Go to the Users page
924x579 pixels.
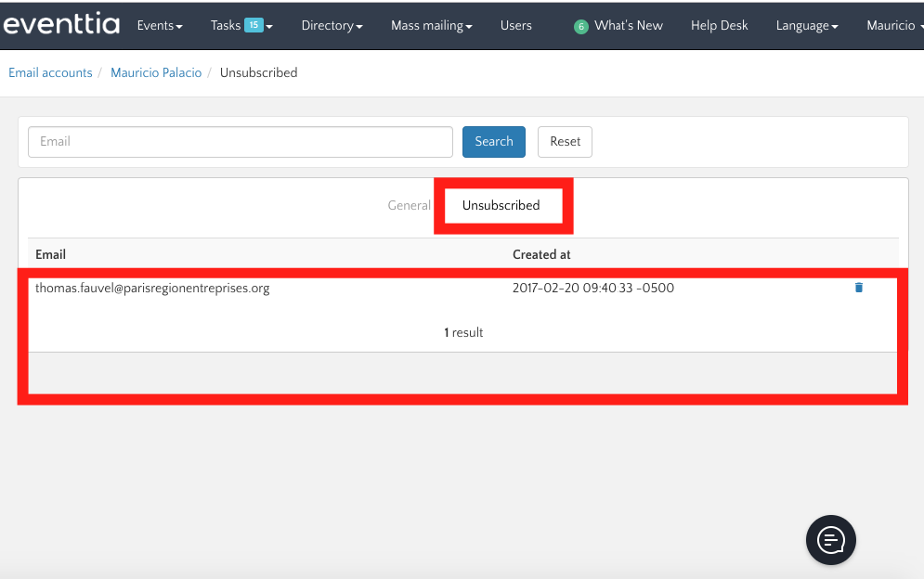516,26
